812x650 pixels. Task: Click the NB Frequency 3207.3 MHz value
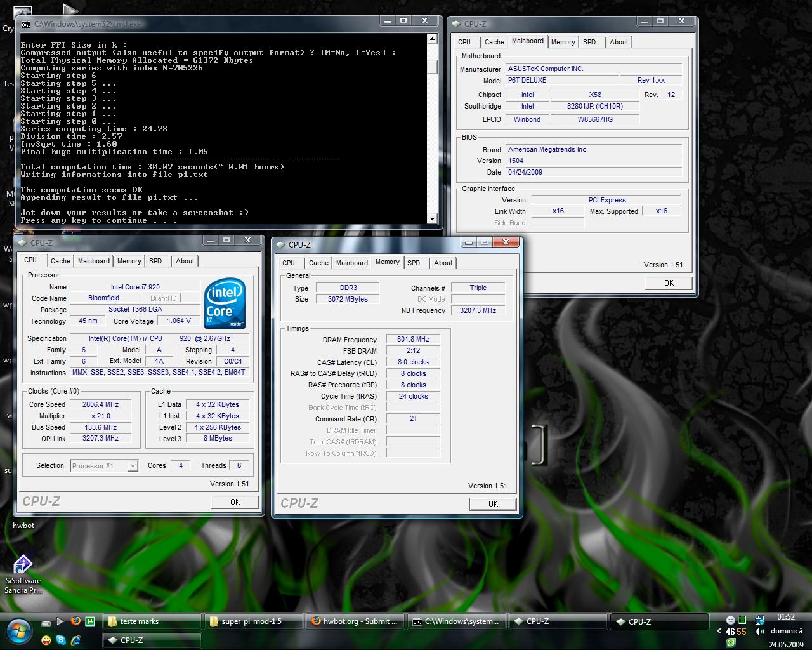pyautogui.click(x=478, y=310)
